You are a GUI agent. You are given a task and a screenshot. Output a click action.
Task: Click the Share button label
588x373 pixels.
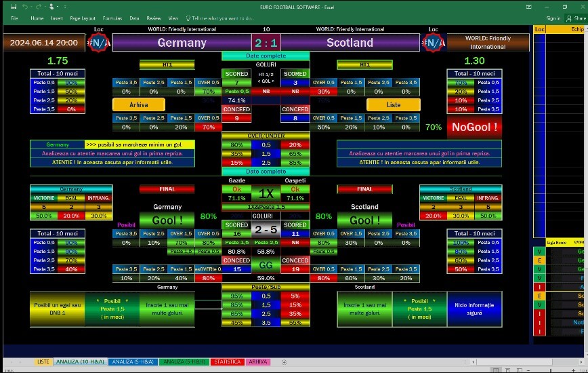[x=580, y=18]
